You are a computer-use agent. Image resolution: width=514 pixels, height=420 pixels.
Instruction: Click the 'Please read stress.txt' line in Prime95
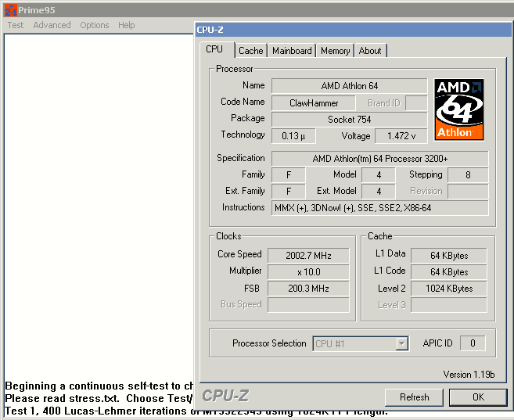tap(99, 398)
